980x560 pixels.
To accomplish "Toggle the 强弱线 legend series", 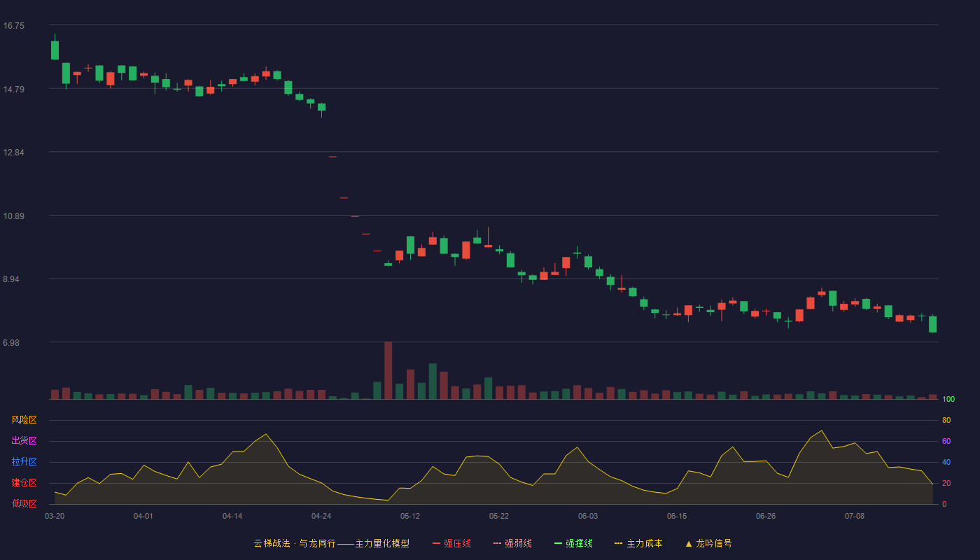I will [x=512, y=543].
